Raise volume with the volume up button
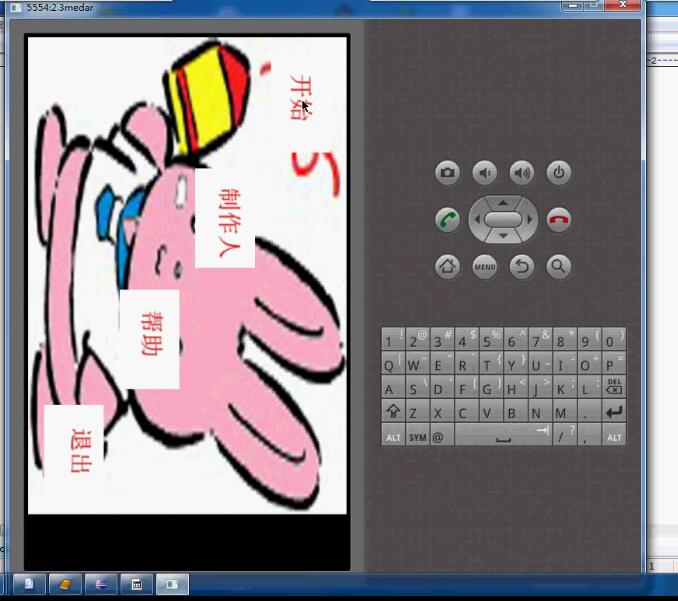 521,173
